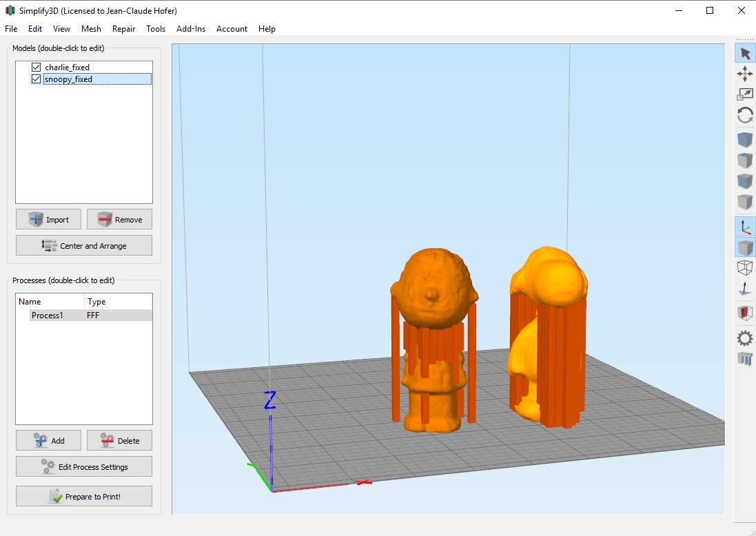Click Center and Arrange button

84,245
